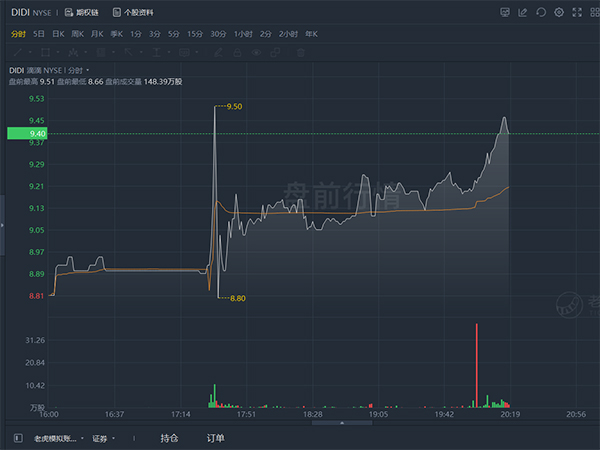Delete drawings with the trash icon
The image size is (600, 450).
tap(301, 52)
